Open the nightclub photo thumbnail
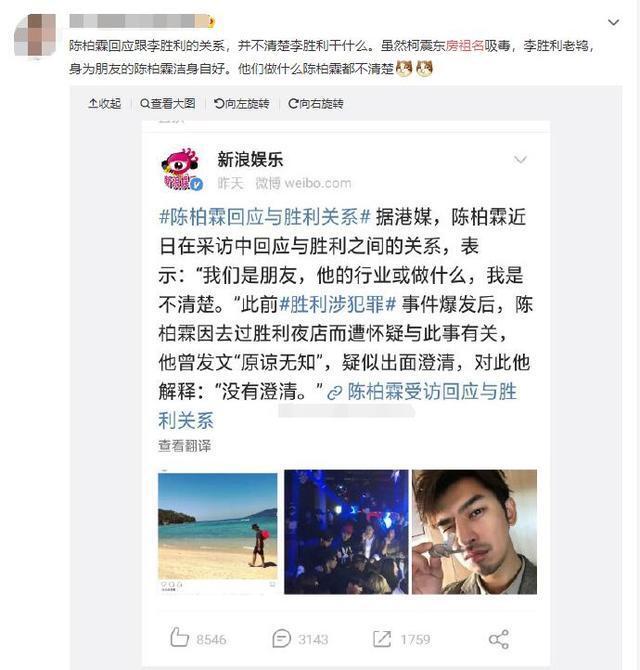The height and width of the screenshot is (670, 640). point(346,532)
